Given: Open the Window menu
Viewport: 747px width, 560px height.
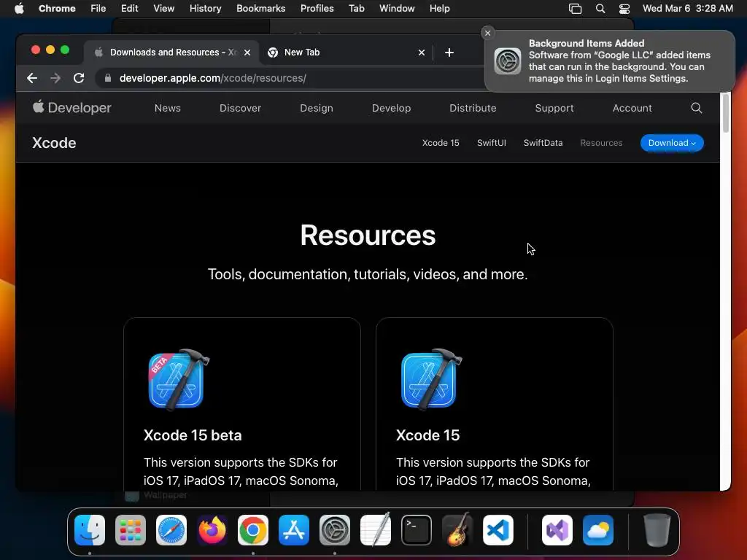Looking at the screenshot, I should click(x=397, y=9).
